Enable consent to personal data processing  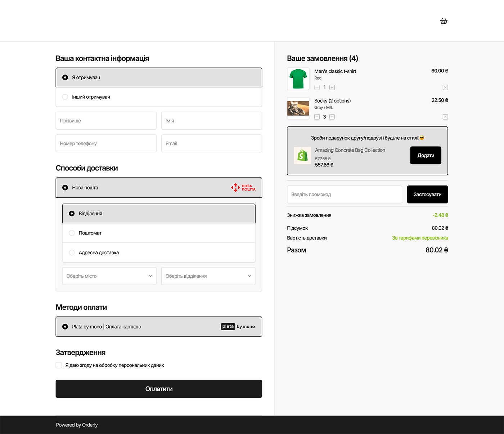tap(59, 365)
